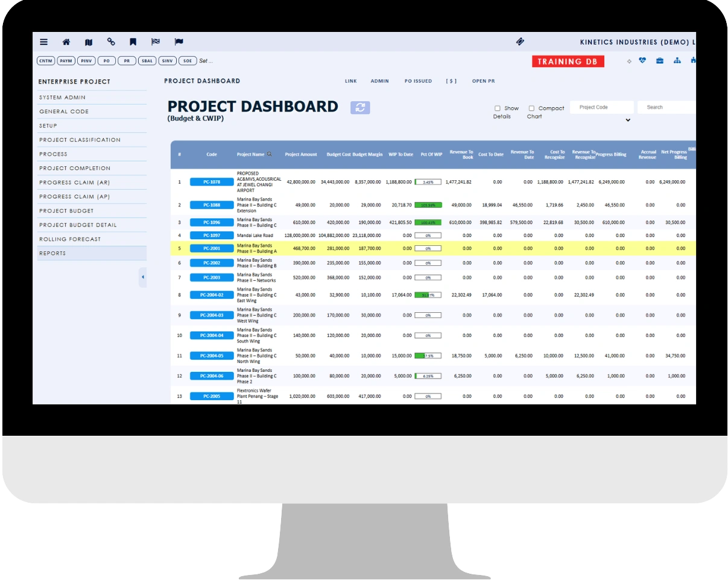Click the map icon in top toolbar
The image size is (728, 581).
[x=89, y=42]
